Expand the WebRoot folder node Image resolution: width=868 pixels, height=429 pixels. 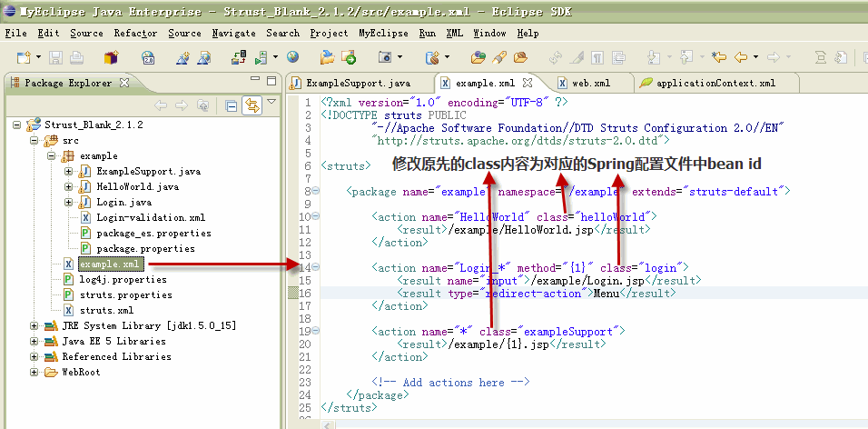(x=35, y=372)
